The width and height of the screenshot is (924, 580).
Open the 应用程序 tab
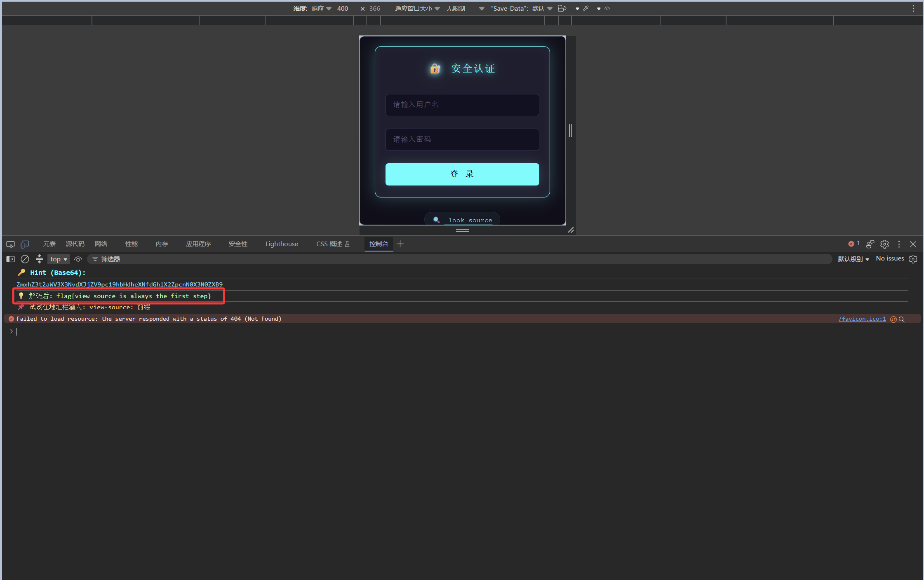(x=198, y=244)
